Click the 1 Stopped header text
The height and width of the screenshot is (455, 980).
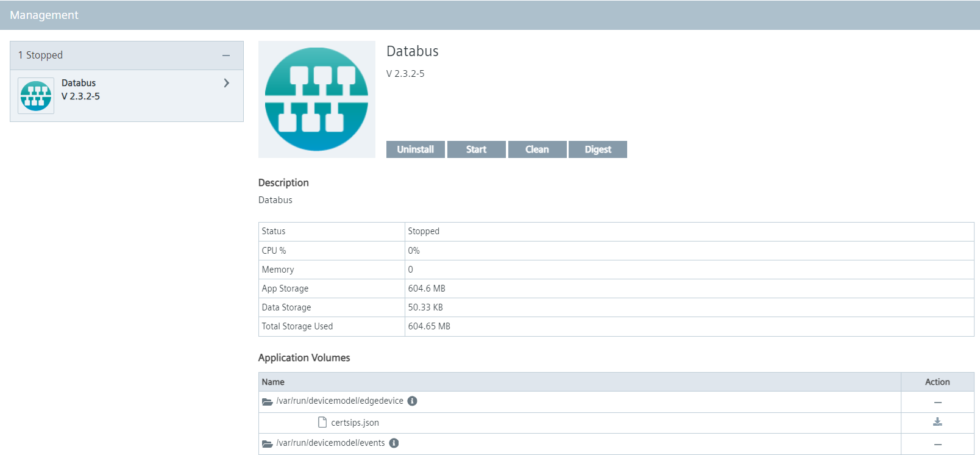click(x=40, y=55)
